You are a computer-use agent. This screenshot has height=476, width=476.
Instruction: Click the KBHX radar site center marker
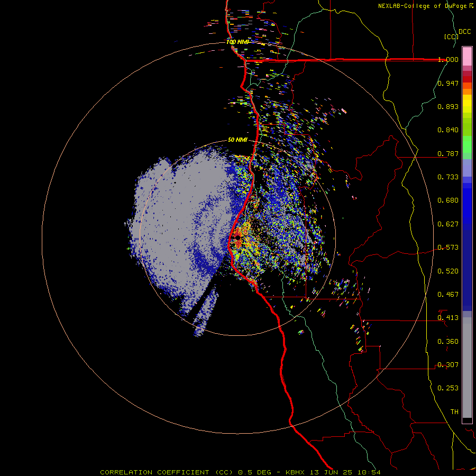coord(237,237)
